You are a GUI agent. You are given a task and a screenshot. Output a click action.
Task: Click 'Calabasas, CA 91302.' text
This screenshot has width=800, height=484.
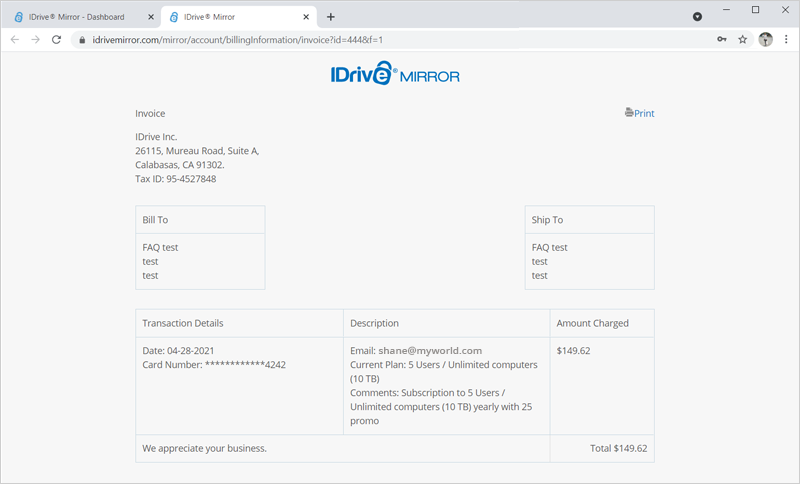(180, 165)
